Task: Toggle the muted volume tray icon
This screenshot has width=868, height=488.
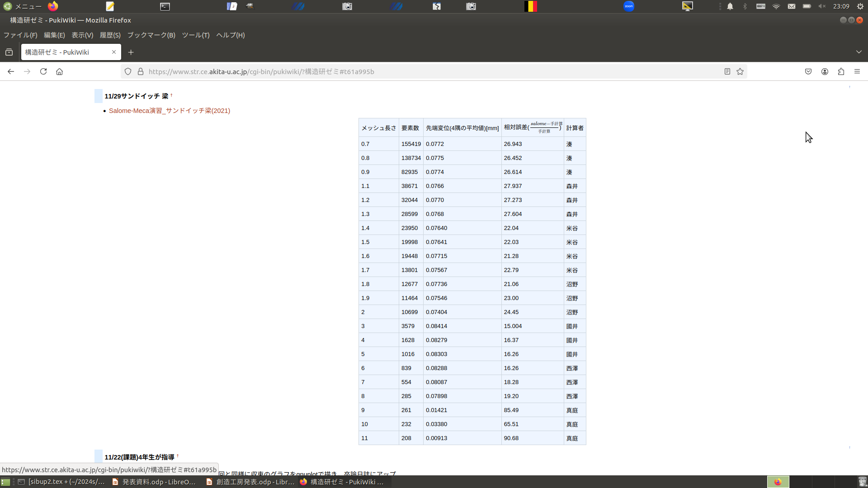Action: point(822,6)
